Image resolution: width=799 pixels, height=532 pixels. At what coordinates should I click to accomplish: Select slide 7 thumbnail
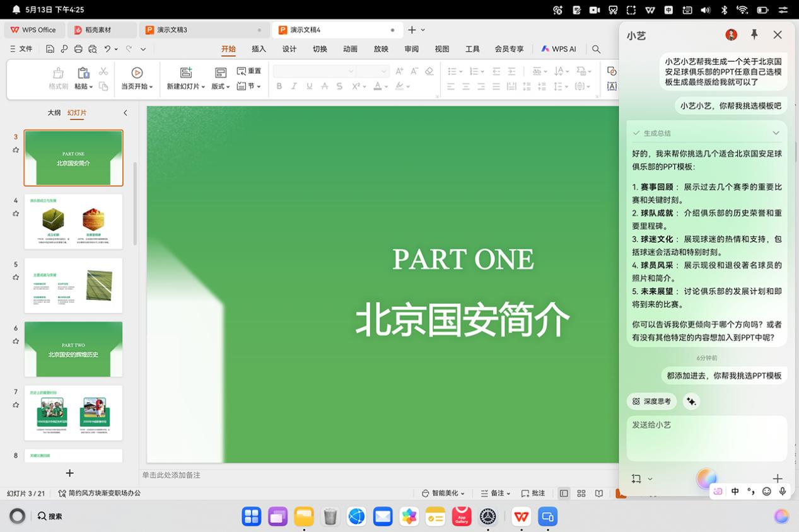point(73,413)
